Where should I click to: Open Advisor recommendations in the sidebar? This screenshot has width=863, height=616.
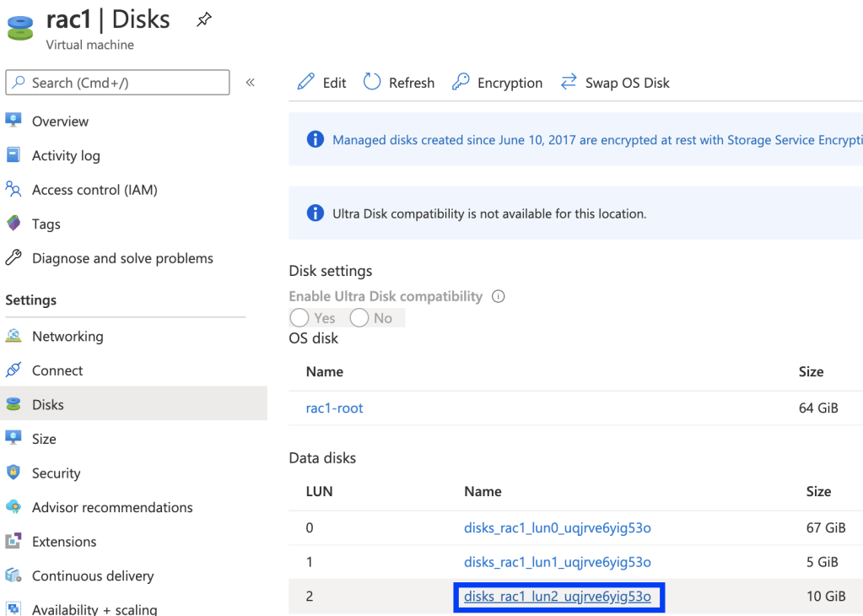[112, 507]
